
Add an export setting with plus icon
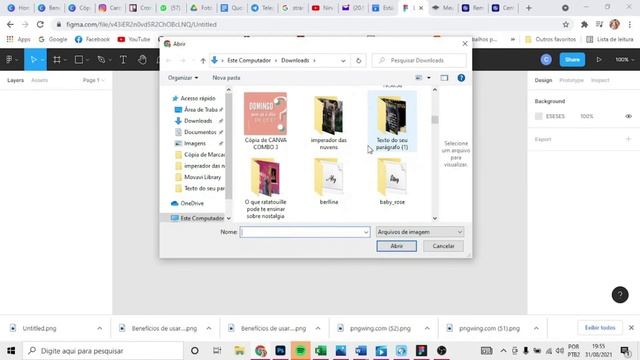(x=629, y=139)
